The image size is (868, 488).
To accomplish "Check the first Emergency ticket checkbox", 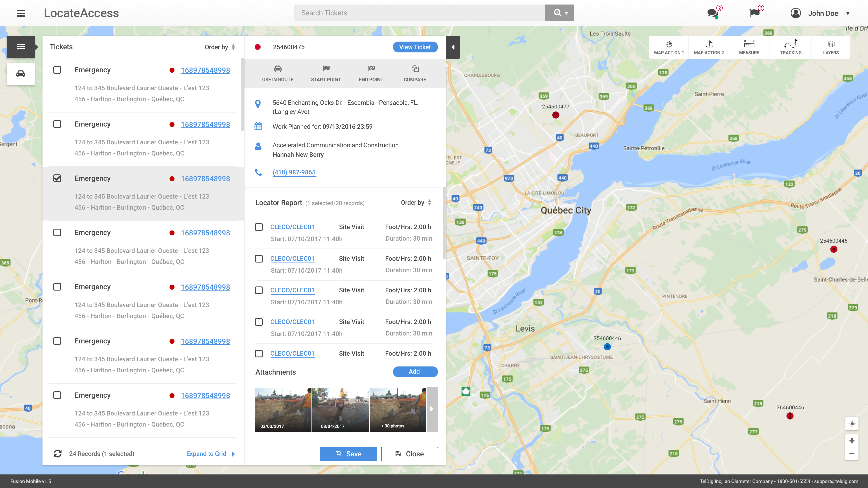I will [x=57, y=70].
